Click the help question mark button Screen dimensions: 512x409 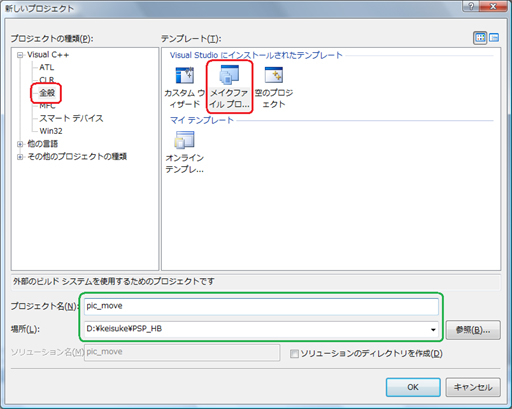[x=471, y=6]
